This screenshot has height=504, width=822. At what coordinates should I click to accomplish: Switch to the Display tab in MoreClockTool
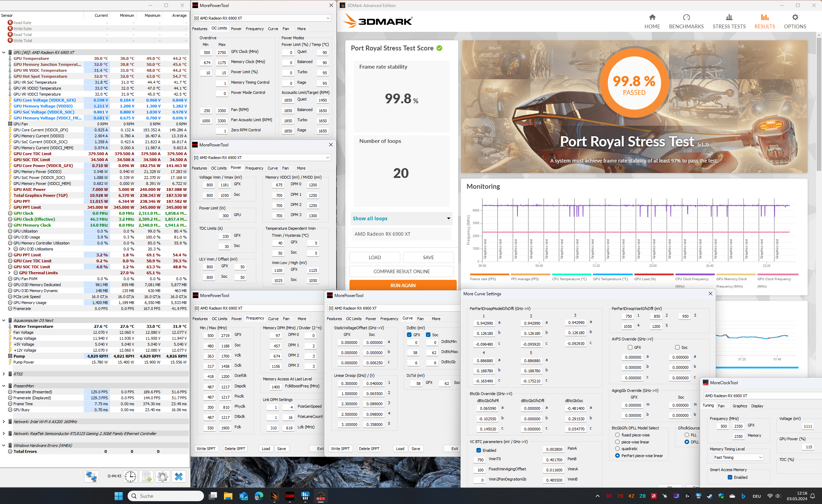(x=757, y=406)
